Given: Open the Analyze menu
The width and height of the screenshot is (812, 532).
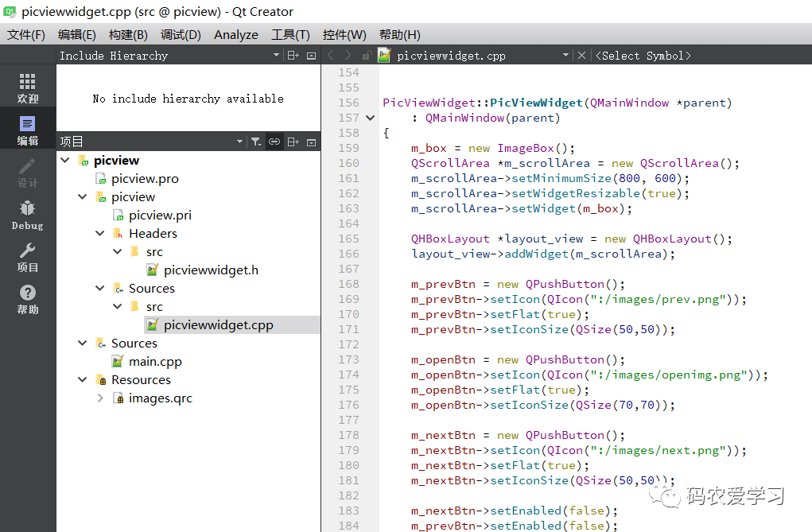Looking at the screenshot, I should (x=236, y=35).
